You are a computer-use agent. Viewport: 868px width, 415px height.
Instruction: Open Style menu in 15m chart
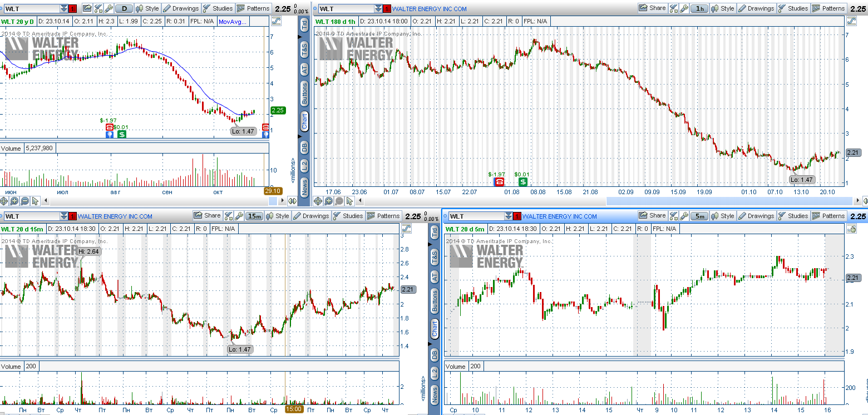point(277,216)
